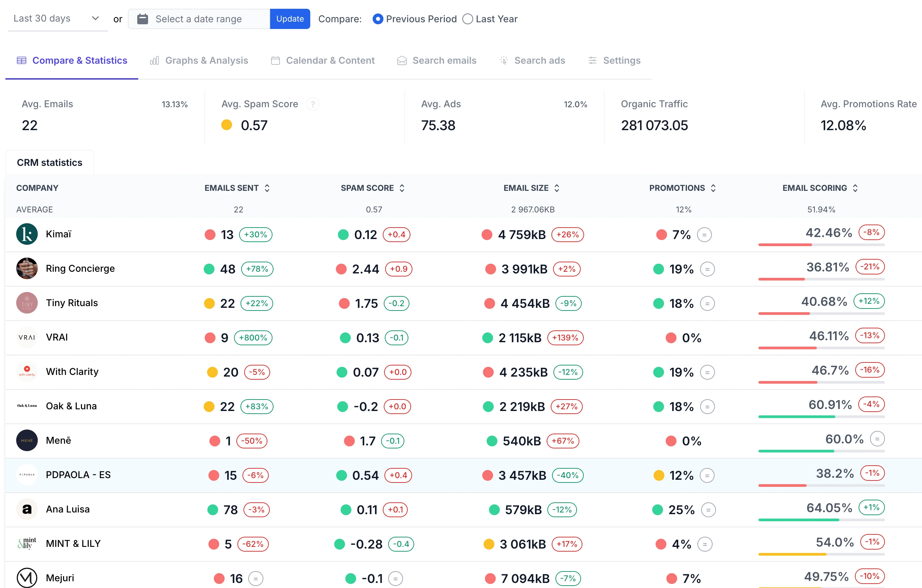Click the With Clarity logo
The image size is (922, 588).
pyautogui.click(x=27, y=372)
